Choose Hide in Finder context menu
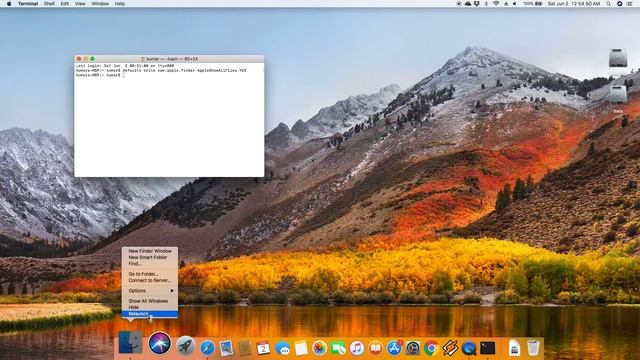 [150, 307]
